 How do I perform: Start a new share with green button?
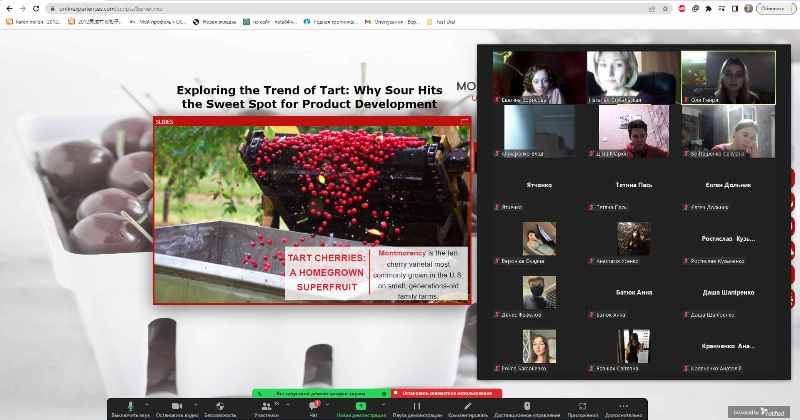pos(361,409)
